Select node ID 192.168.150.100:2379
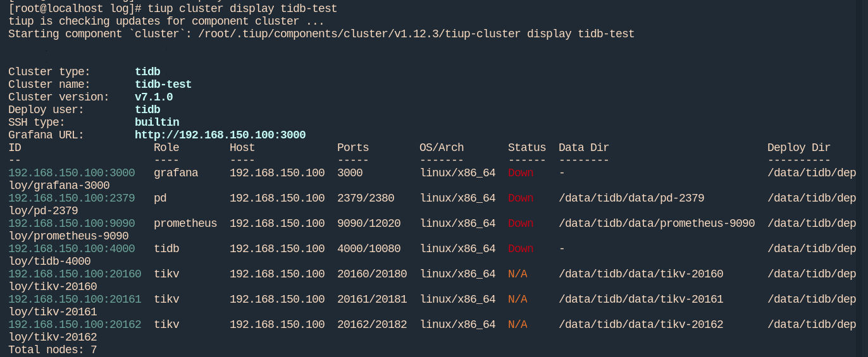 pos(71,198)
